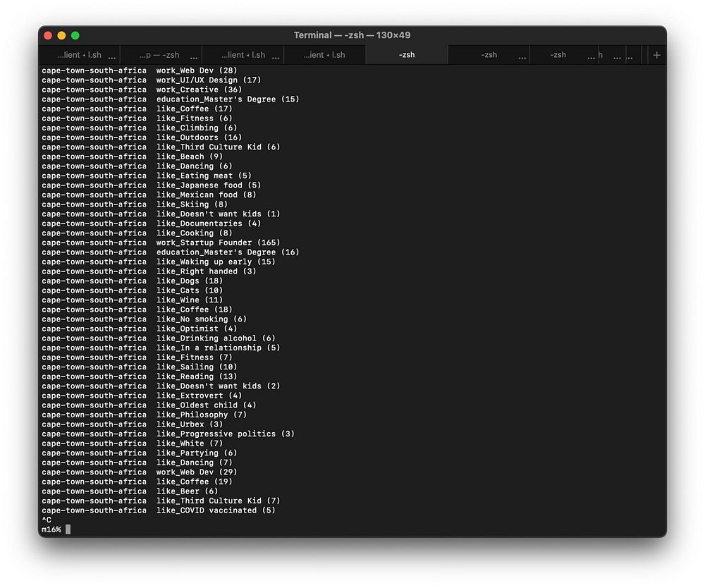705x588 pixels.
Task: Close the Terminal window with red button
Action: click(x=48, y=35)
